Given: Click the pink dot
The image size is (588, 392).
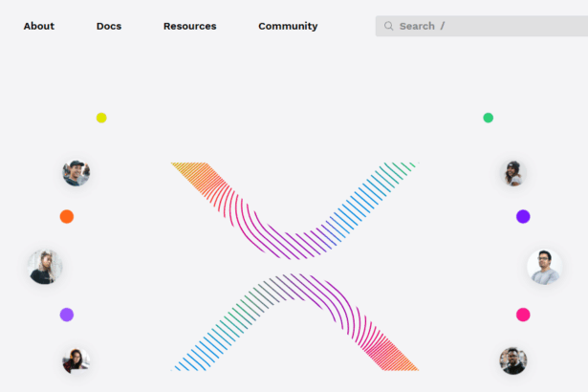Looking at the screenshot, I should pyautogui.click(x=523, y=315).
